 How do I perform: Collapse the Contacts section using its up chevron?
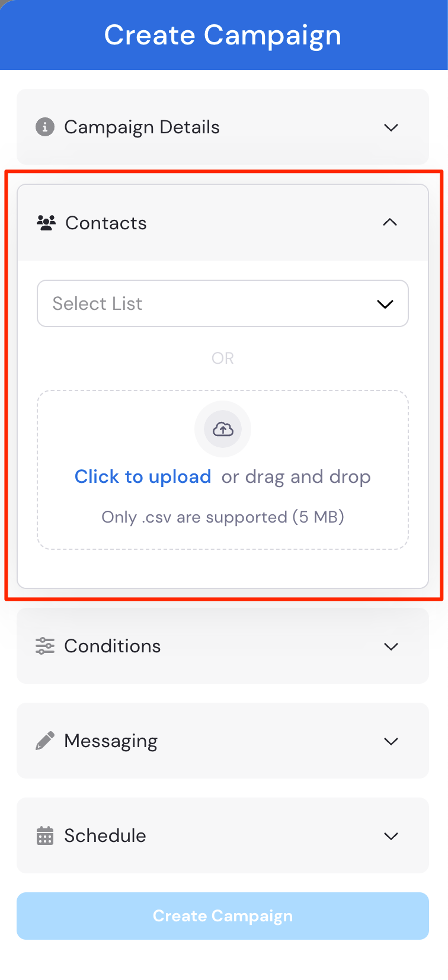390,222
